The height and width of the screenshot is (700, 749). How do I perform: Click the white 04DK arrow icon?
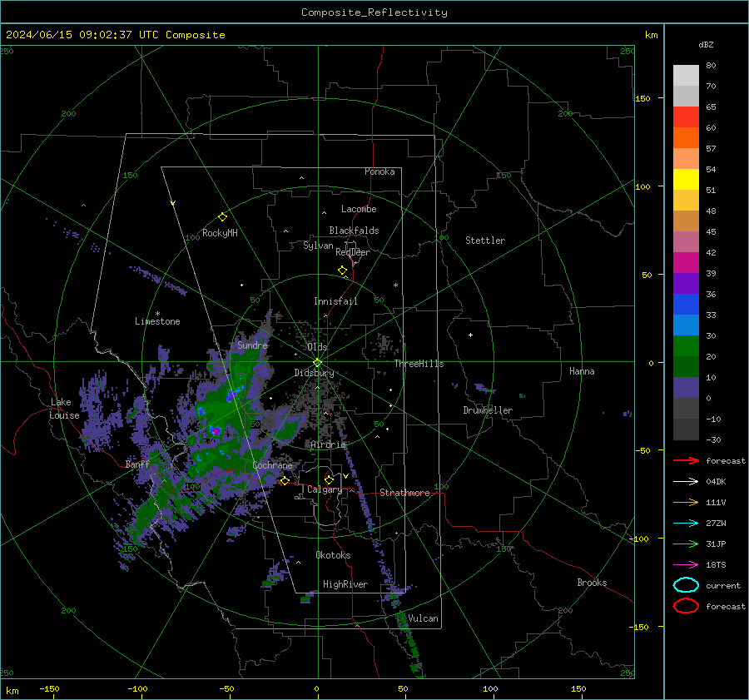point(686,481)
